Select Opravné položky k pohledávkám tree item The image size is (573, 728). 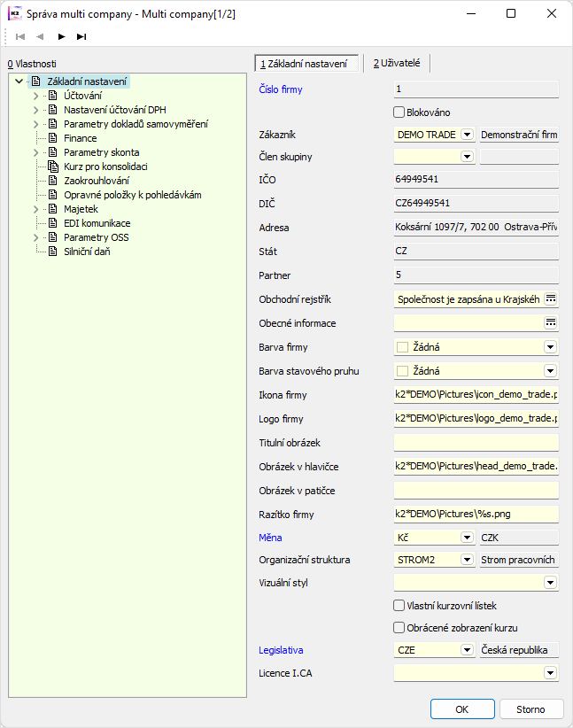132,195
